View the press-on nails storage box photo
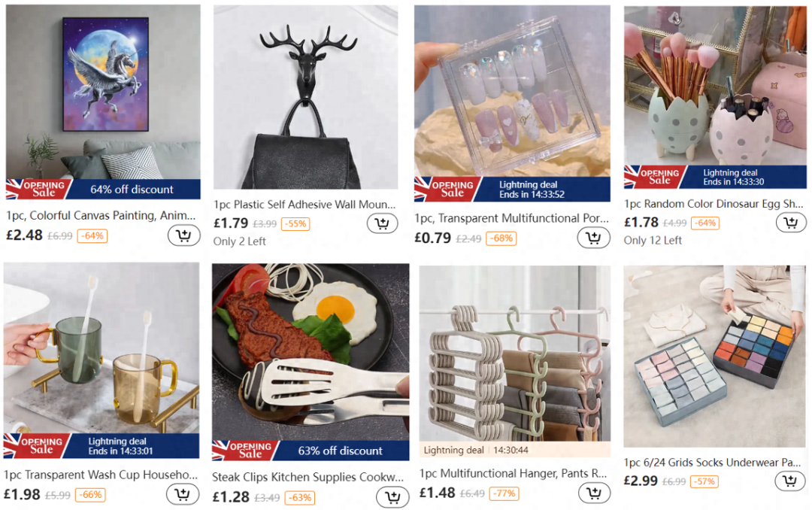The width and height of the screenshot is (812, 510). click(x=512, y=91)
